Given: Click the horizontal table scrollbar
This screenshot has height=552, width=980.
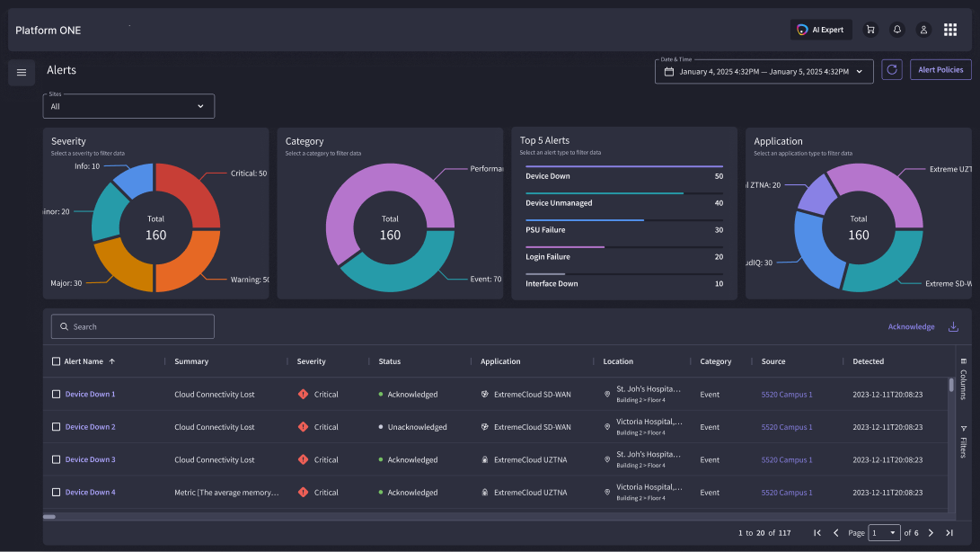Looking at the screenshot, I should click(x=49, y=517).
